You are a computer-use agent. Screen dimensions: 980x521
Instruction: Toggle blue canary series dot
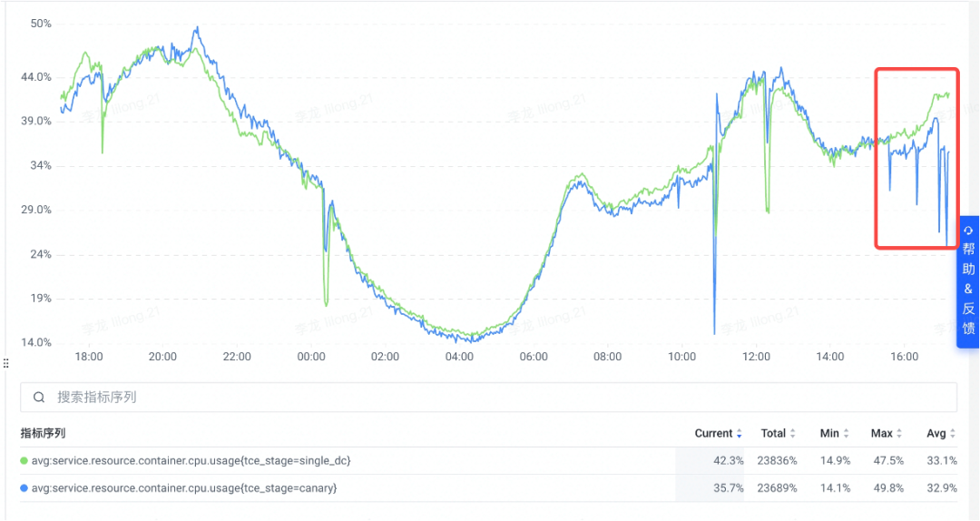click(24, 487)
